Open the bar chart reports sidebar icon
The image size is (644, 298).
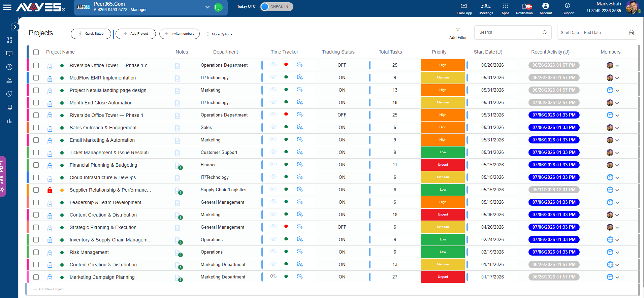click(9, 121)
